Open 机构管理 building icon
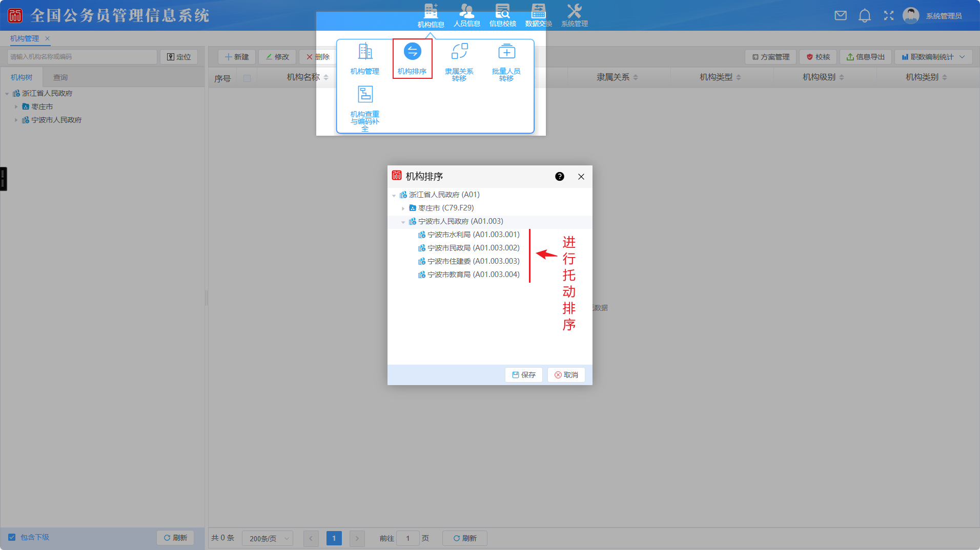 pos(365,52)
